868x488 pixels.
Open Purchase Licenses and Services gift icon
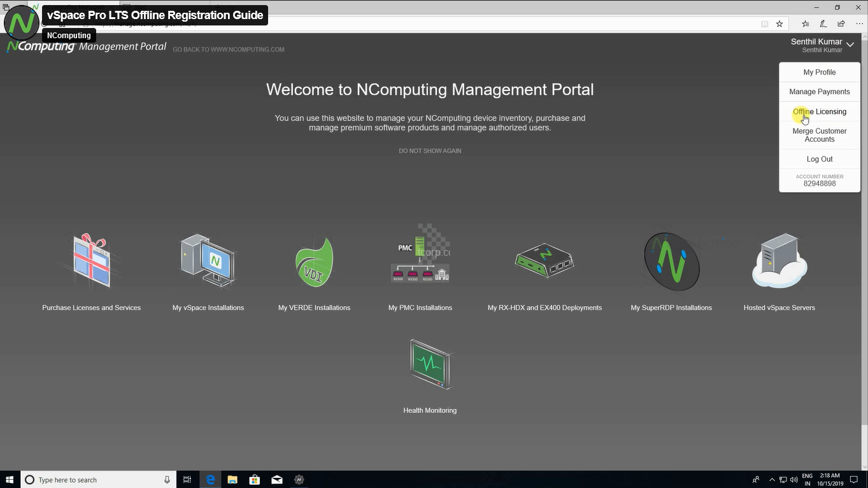[91, 262]
